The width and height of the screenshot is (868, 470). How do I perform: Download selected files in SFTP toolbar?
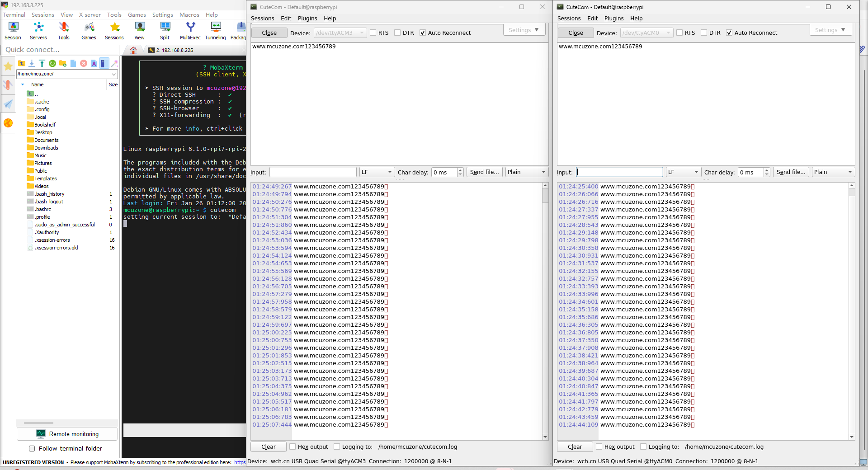(32, 63)
